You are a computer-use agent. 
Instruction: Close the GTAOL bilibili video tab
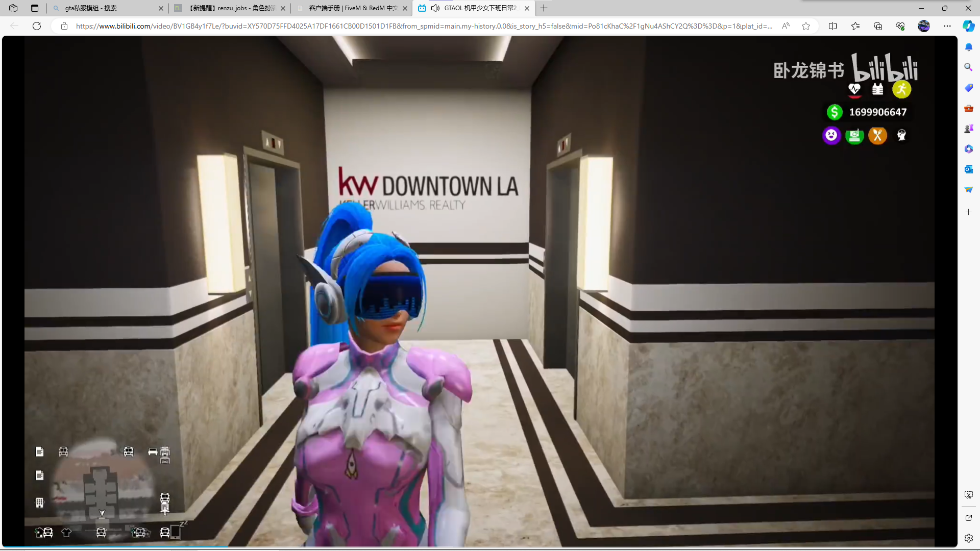[x=527, y=8]
